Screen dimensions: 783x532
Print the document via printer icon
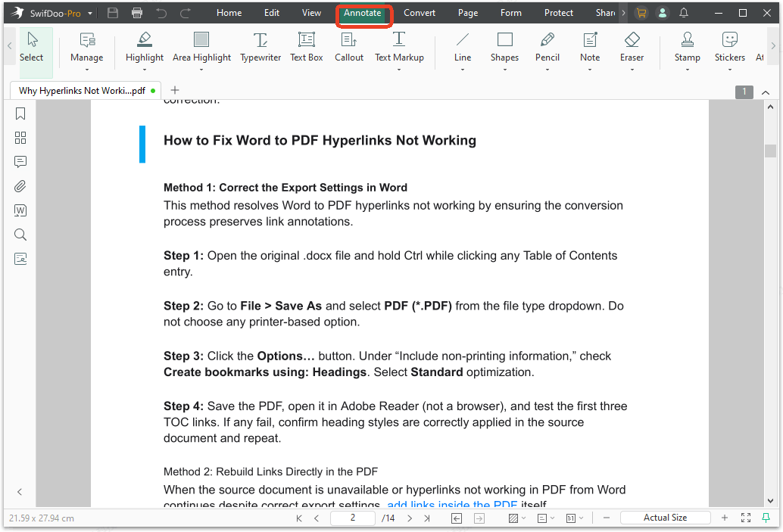(x=137, y=13)
